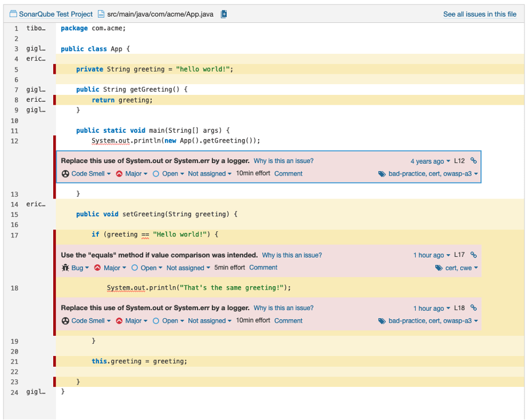Click line number 12 in the gutter
This screenshot has width=529, height=420.
[x=14, y=141]
